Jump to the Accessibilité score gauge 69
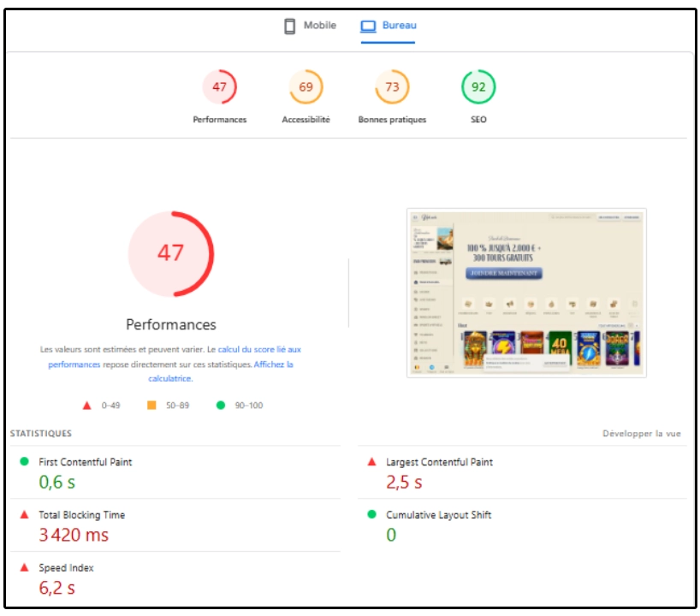The height and width of the screenshot is (616, 700). pos(306,87)
